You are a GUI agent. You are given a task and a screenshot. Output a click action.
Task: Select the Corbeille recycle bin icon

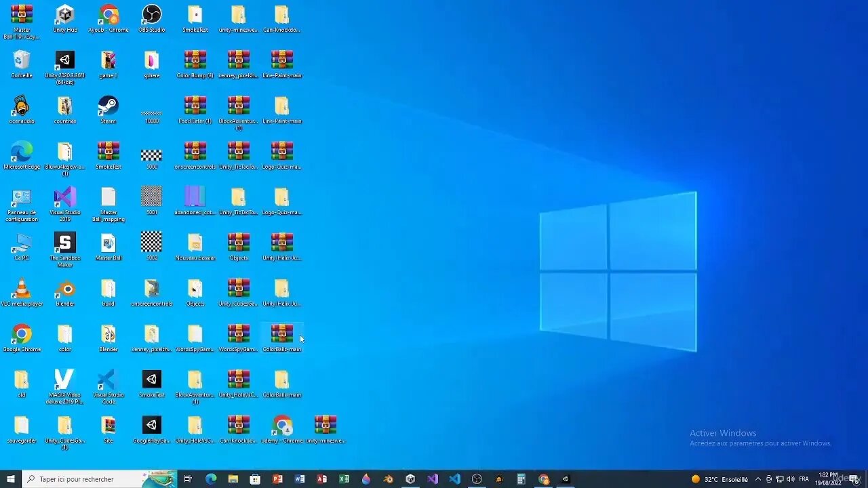pos(22,64)
